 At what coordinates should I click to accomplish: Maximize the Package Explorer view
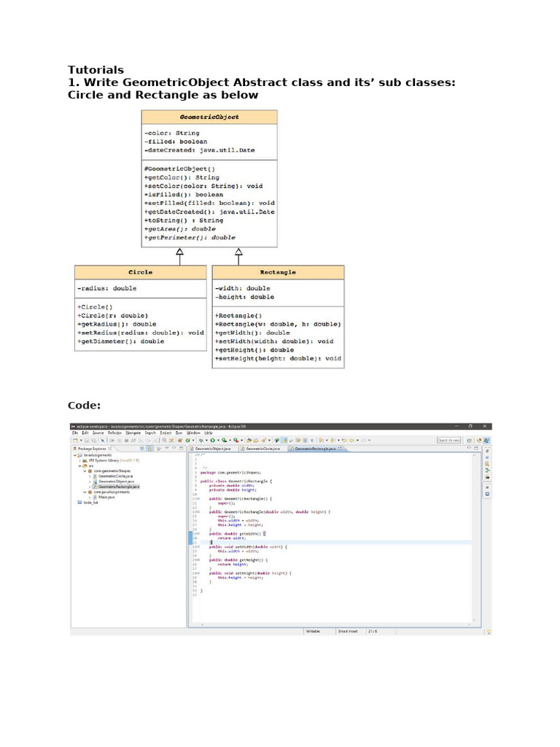tap(181, 448)
